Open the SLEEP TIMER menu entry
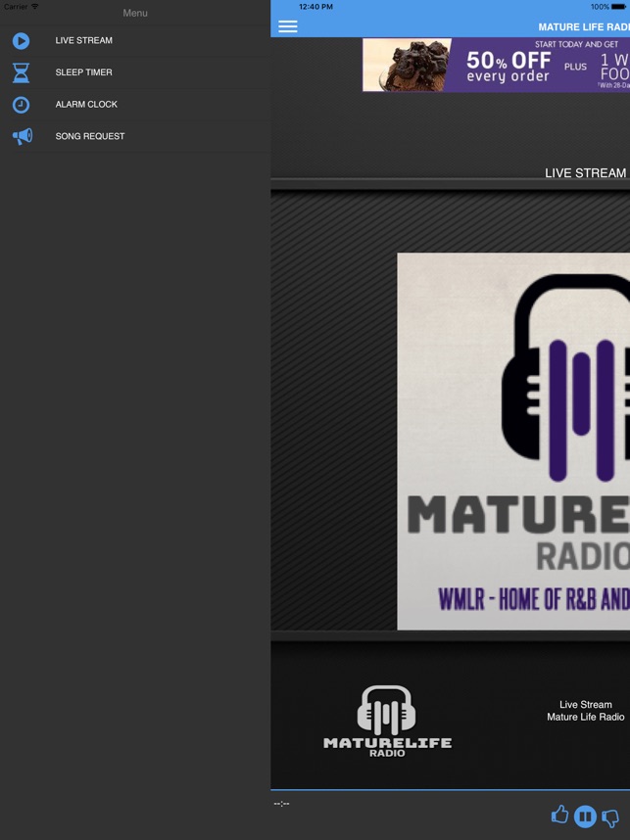This screenshot has height=840, width=630. (83, 72)
